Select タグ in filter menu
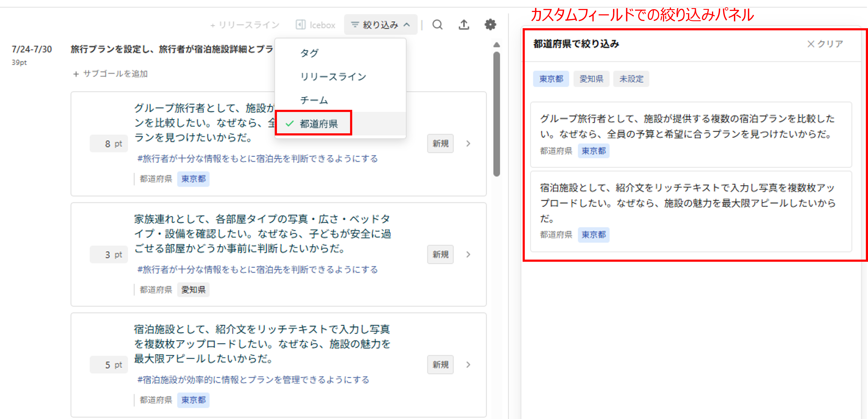The width and height of the screenshot is (868, 419). [x=340, y=53]
